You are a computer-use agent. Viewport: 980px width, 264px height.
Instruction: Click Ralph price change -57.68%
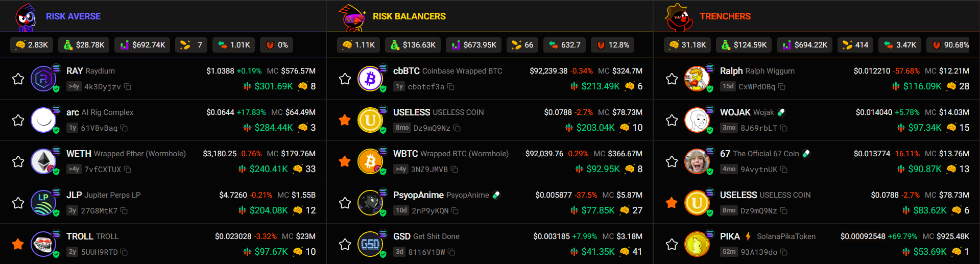(906, 71)
